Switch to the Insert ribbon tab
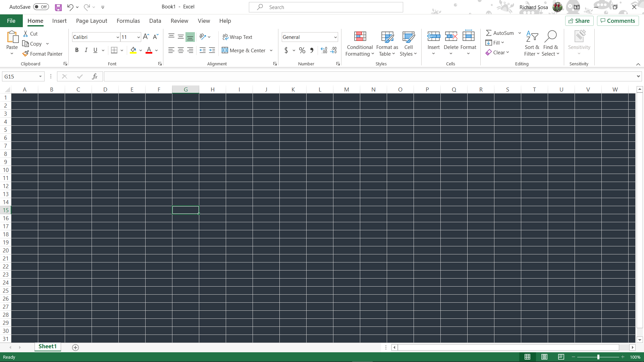644x362 pixels. 59,21
